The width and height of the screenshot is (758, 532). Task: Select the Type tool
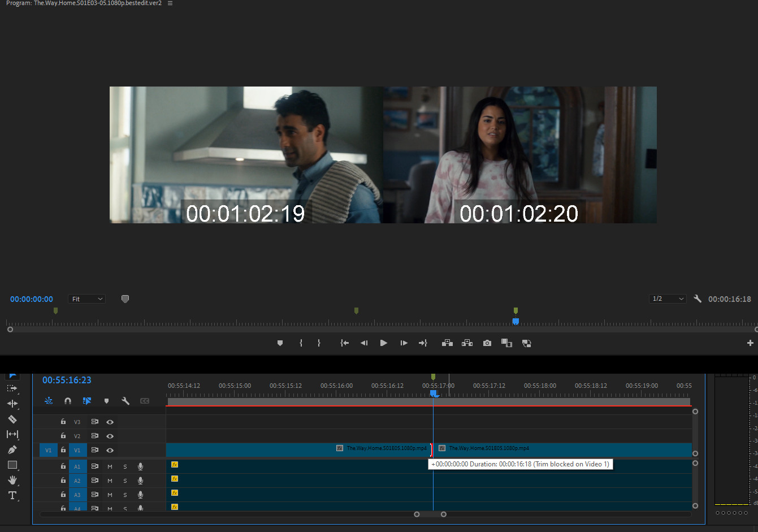[x=12, y=495]
